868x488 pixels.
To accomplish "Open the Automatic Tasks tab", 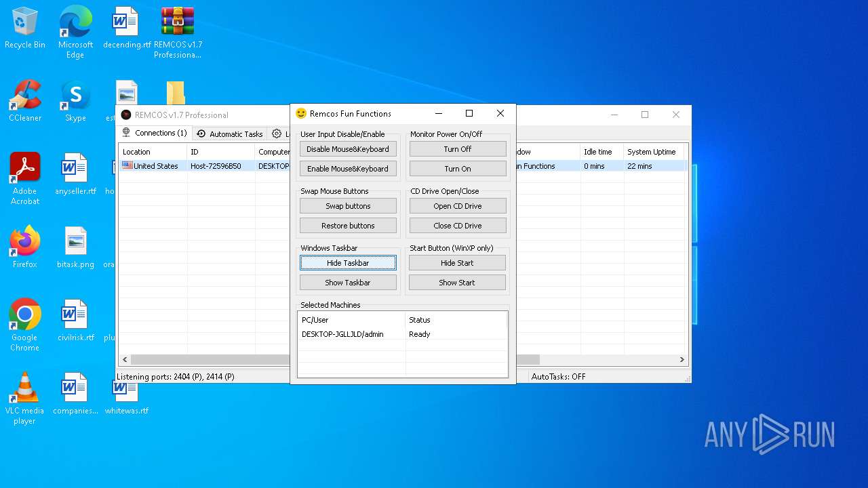I will 230,134.
